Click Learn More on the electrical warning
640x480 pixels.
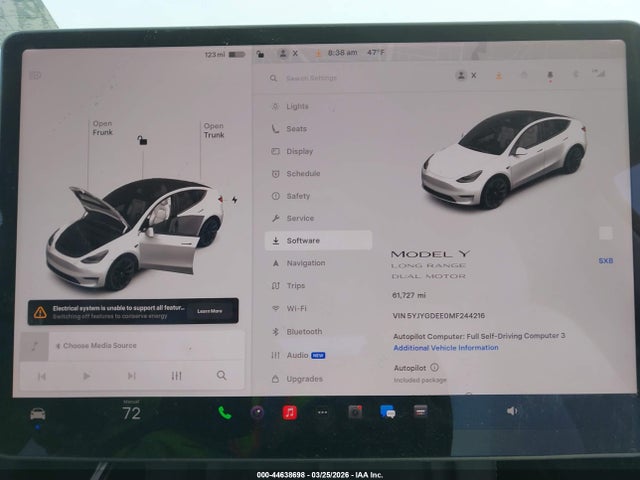tap(210, 311)
